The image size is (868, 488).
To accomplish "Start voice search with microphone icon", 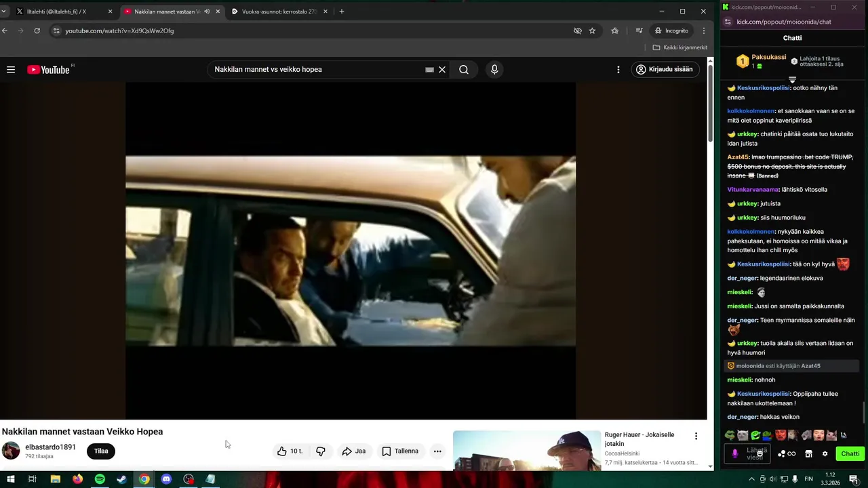I will click(494, 69).
